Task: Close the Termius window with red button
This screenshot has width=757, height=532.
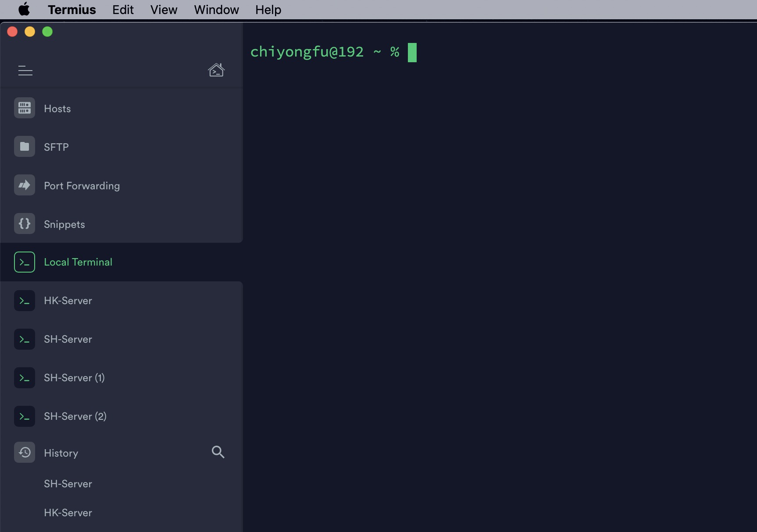Action: click(12, 32)
